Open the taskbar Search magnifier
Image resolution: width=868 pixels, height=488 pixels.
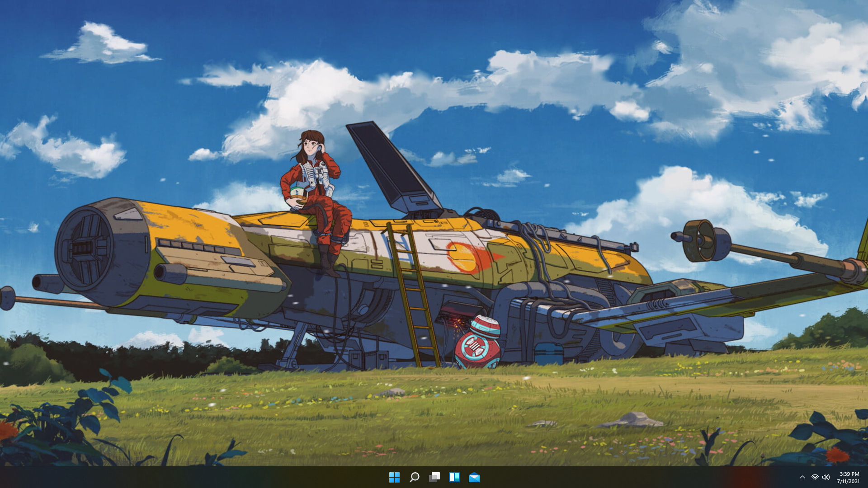(x=414, y=477)
